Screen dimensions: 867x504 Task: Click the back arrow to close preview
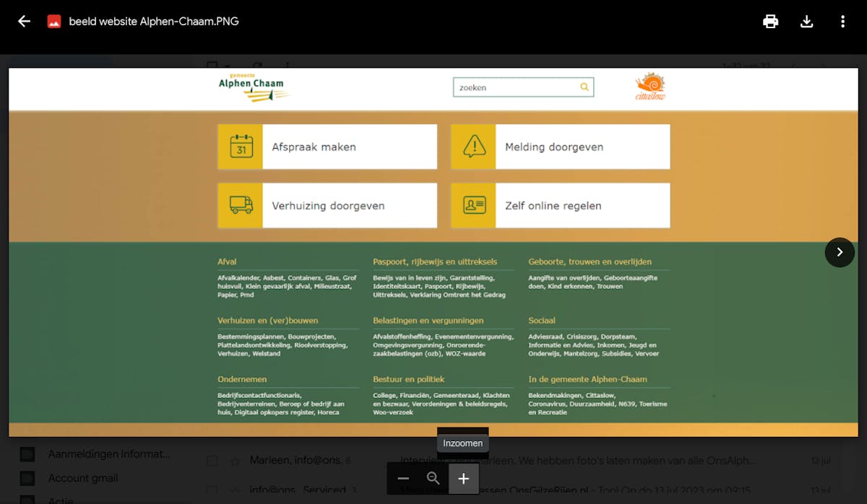pos(24,22)
